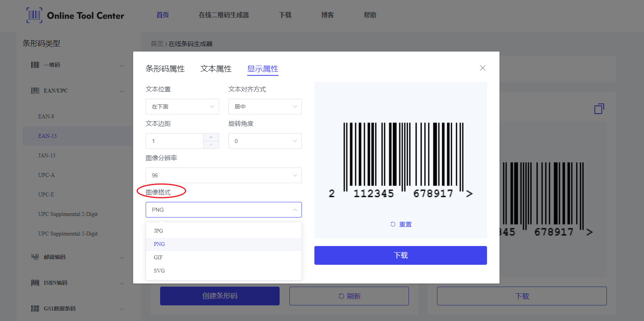Click the 一维码 barcode icon in sidebar

(35, 65)
